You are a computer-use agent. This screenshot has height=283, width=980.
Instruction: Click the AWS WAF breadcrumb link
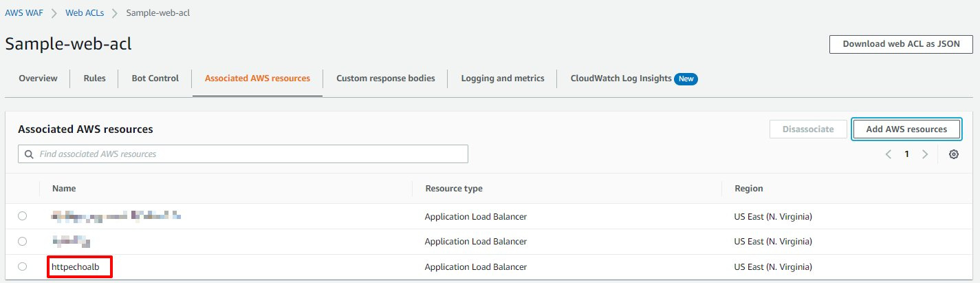tap(24, 13)
